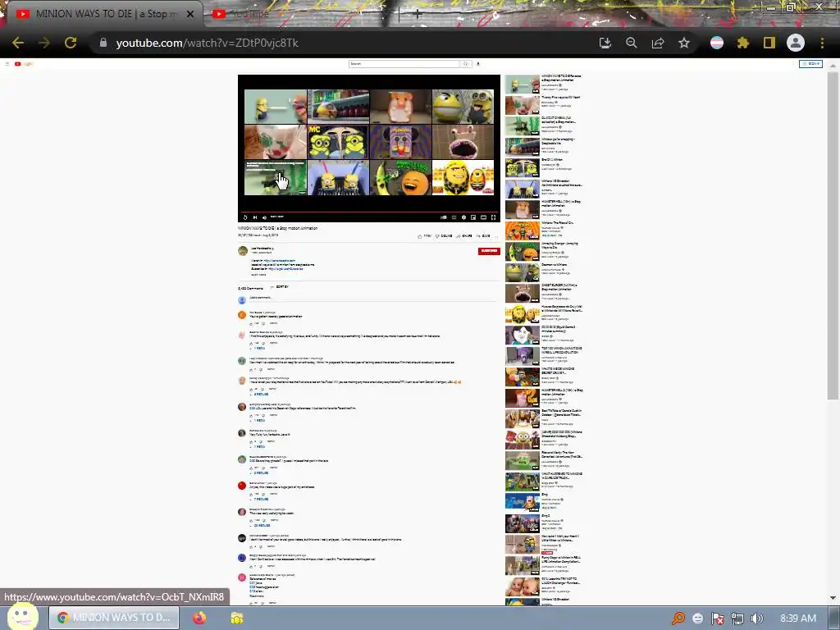
Task: Click the address bar URL
Action: [207, 43]
